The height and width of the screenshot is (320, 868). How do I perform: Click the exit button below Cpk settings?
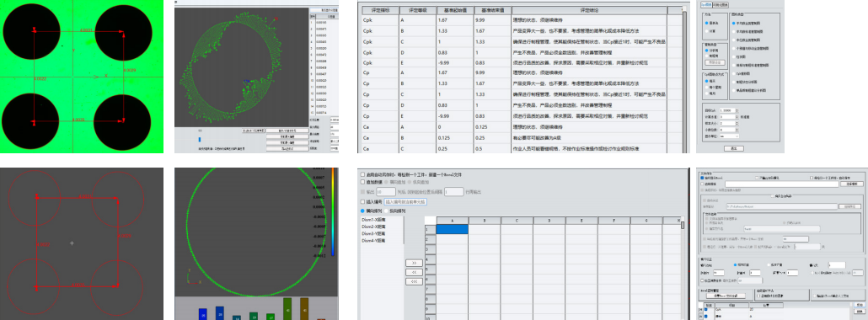coord(733,148)
